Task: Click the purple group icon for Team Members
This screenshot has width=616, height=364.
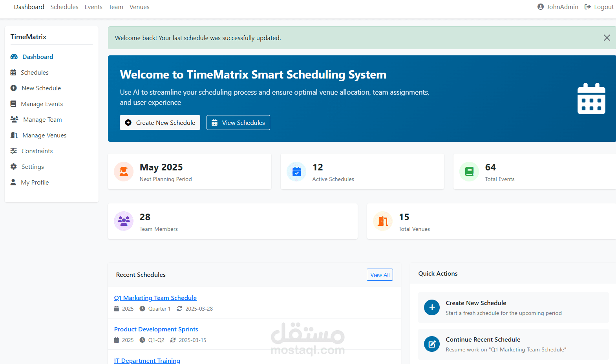Action: [x=124, y=221]
